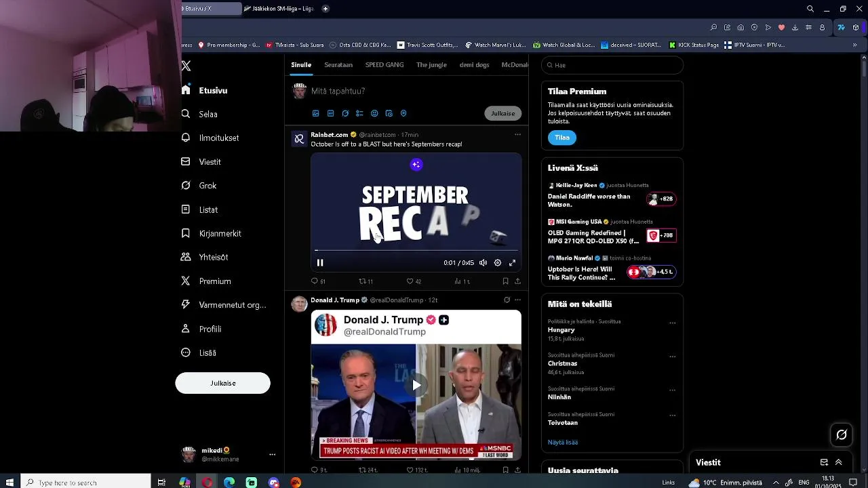Bookmark the Rainbet post
This screenshot has width=868, height=488.
(x=505, y=281)
